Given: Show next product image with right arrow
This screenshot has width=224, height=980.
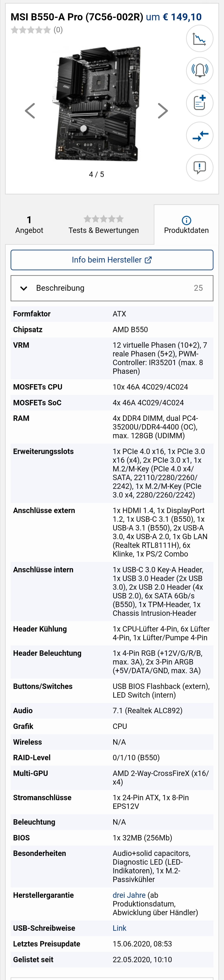Looking at the screenshot, I should pyautogui.click(x=163, y=111).
